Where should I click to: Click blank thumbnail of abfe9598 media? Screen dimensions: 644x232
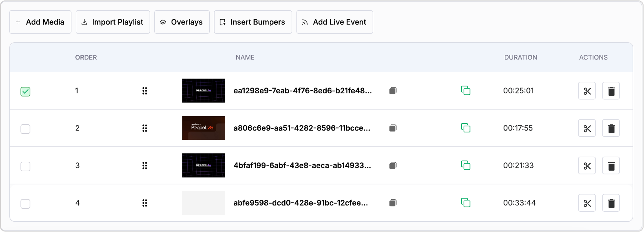point(204,203)
